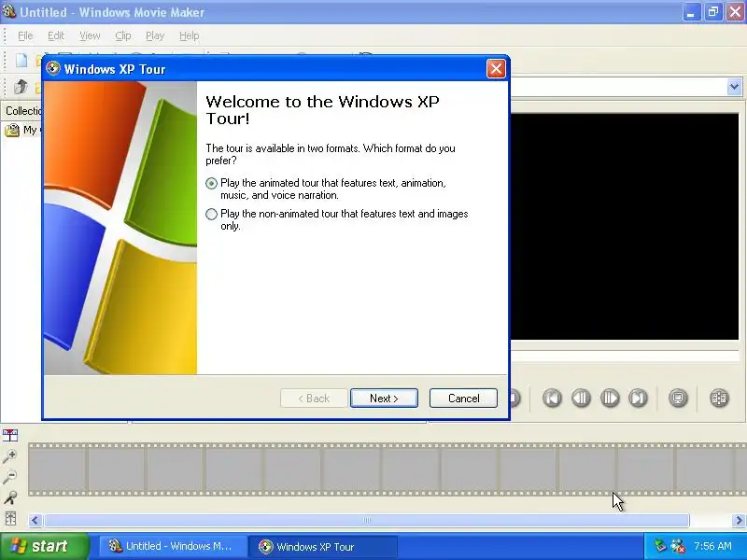The image size is (747, 560).
Task: Open the Play menu in Movie Maker
Action: tap(155, 35)
